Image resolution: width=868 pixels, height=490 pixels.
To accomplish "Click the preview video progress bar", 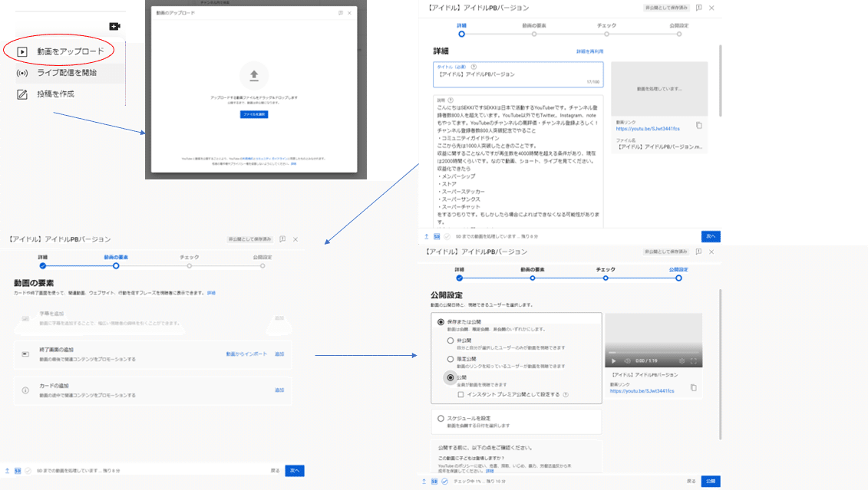I will pos(653,352).
